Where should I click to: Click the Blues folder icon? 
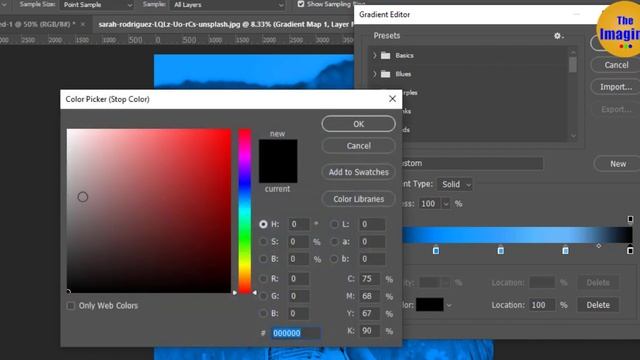[x=385, y=74]
